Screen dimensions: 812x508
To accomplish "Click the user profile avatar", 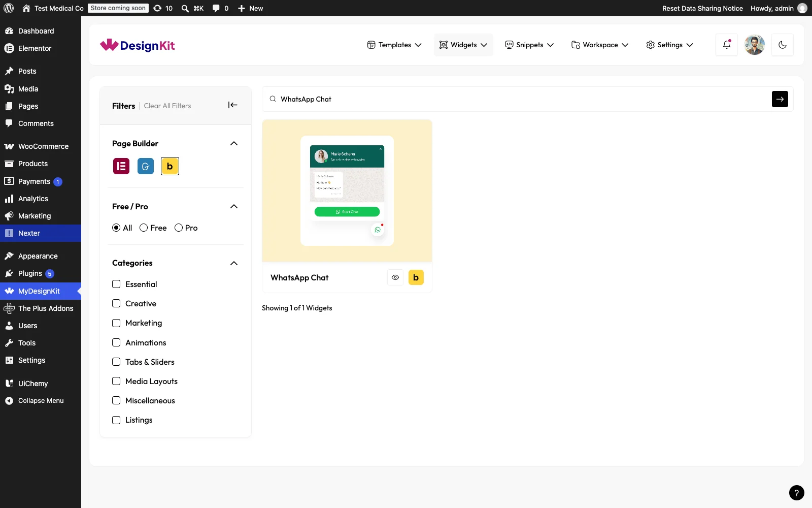I will point(755,45).
